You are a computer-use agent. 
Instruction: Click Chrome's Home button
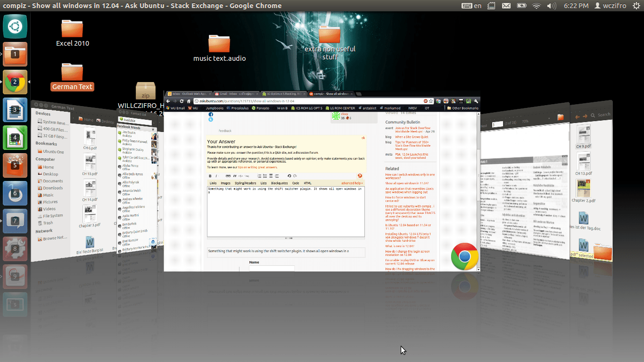click(189, 101)
